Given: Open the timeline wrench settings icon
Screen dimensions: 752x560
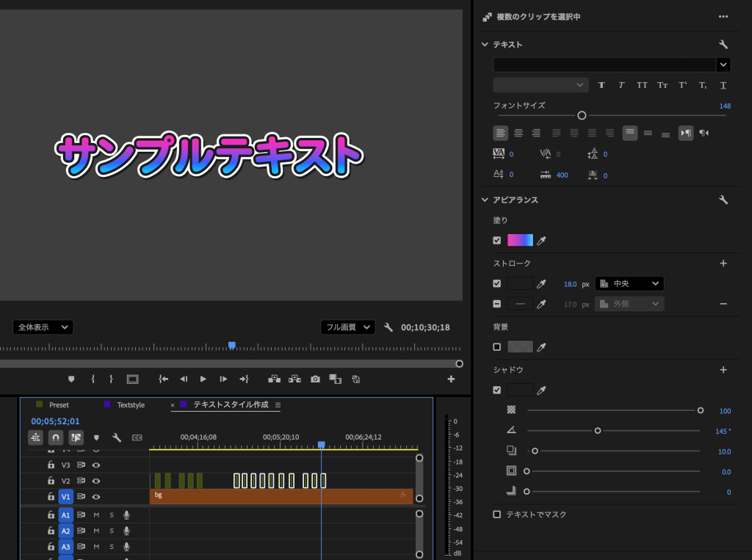Looking at the screenshot, I should click(116, 437).
